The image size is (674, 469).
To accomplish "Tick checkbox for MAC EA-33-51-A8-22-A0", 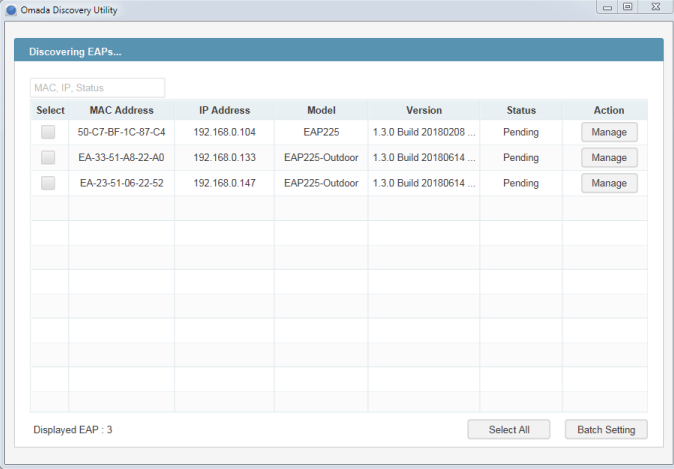I will (x=48, y=157).
